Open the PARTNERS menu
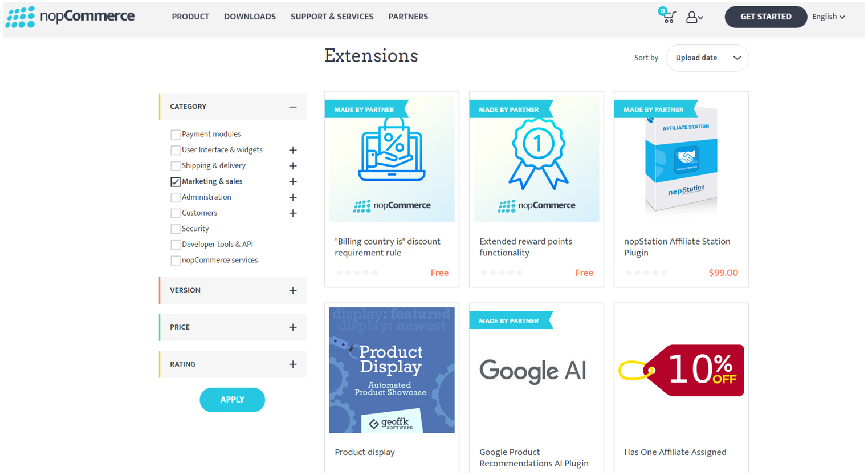The image size is (868, 475). (x=408, y=17)
